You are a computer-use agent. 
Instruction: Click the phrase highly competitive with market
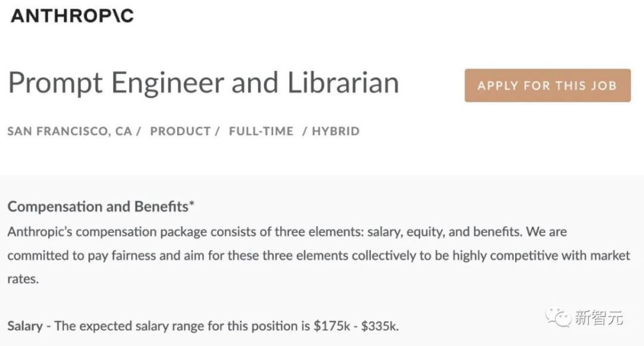542,256
